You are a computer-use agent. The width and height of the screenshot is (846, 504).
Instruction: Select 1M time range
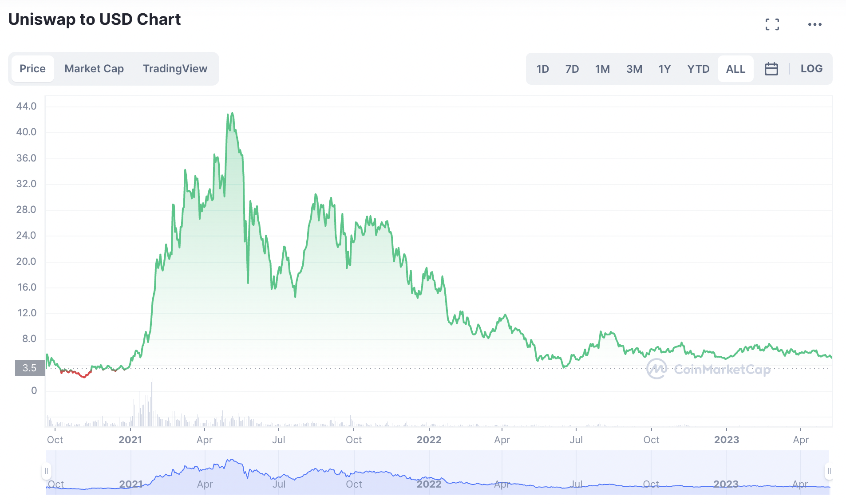point(602,69)
